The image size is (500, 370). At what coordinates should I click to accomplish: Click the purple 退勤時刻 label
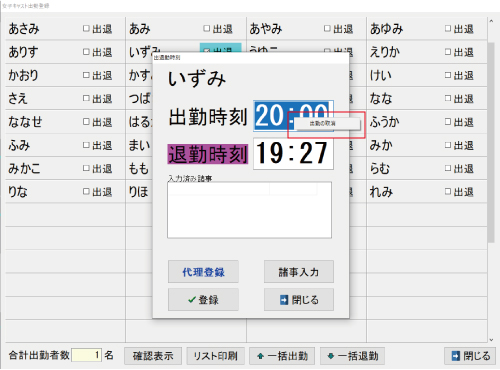(x=208, y=154)
